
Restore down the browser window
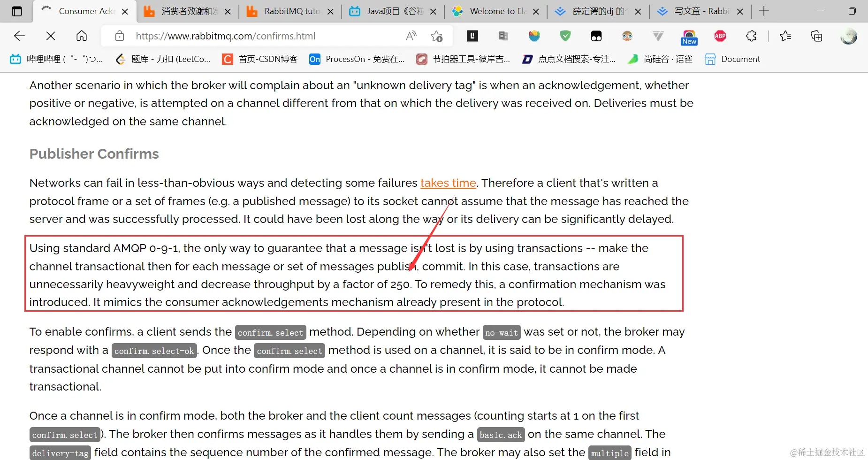pyautogui.click(x=852, y=11)
